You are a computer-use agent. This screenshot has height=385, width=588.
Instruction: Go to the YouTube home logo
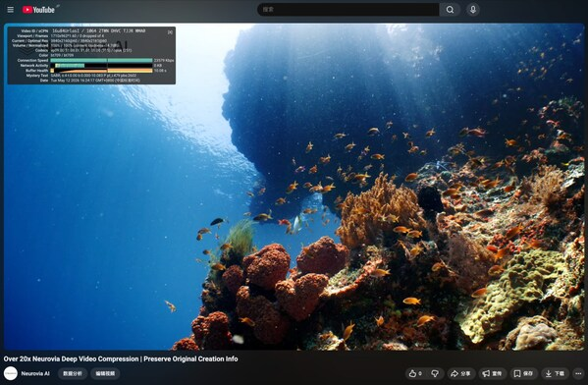coord(38,10)
